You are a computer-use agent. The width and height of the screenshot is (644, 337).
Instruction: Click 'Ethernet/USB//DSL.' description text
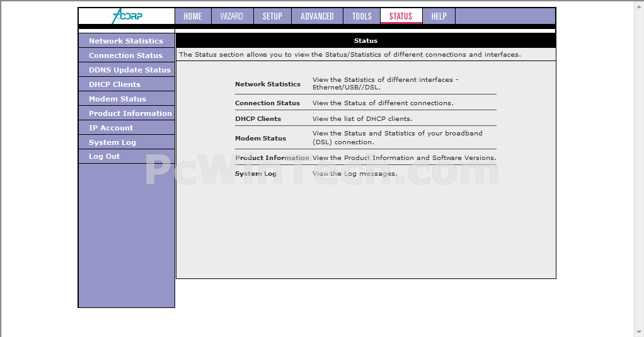[346, 88]
